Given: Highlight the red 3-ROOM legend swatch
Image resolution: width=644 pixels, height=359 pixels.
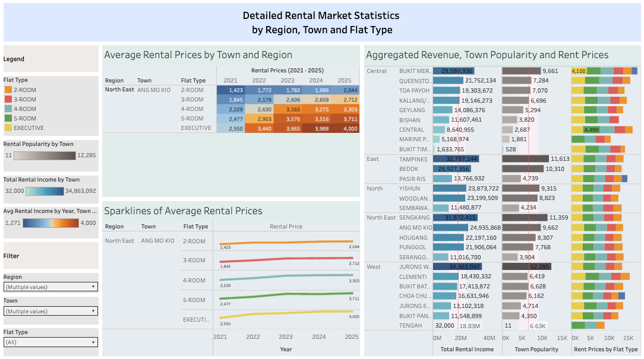Looking at the screenshot, I should coord(8,99).
